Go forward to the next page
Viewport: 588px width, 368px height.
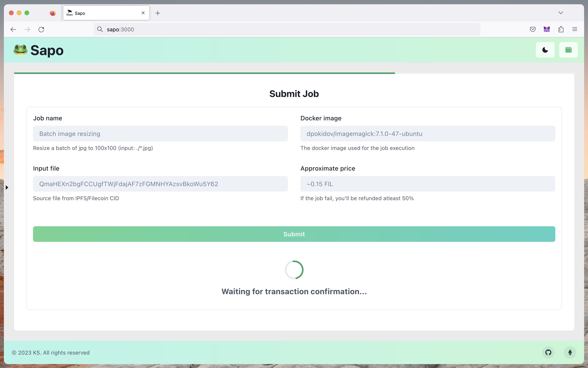[27, 29]
